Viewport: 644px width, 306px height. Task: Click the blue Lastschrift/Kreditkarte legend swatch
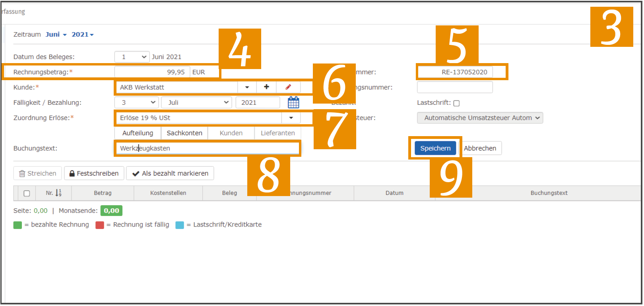click(180, 225)
